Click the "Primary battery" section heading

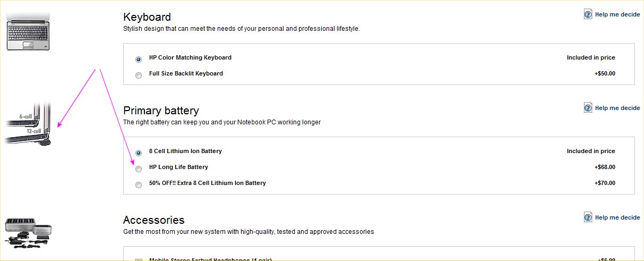pyautogui.click(x=161, y=111)
